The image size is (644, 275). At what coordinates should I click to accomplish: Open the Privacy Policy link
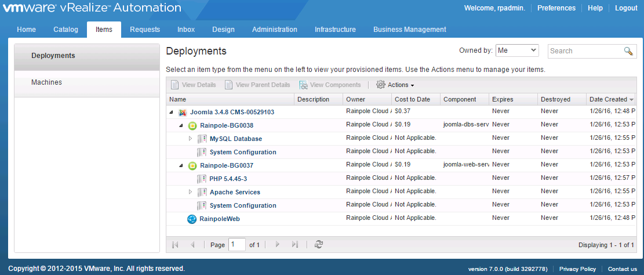coord(577,269)
